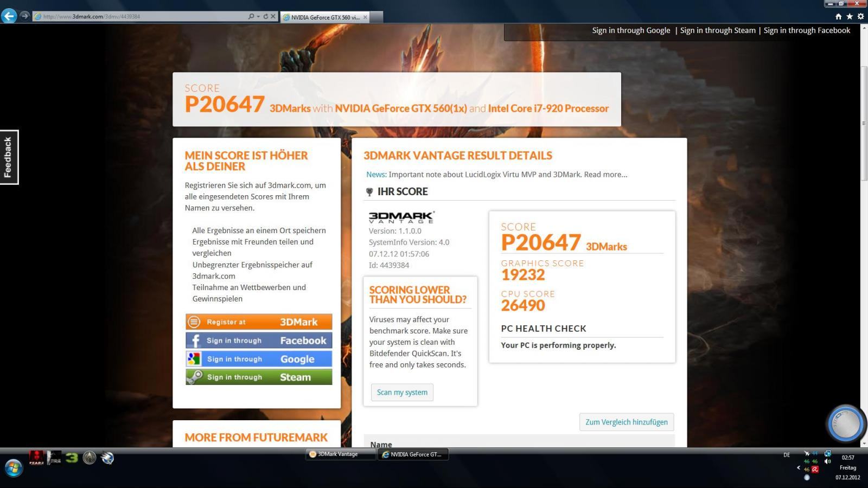868x488 pixels.
Task: Open the clock showing 02:57
Action: coord(848,457)
